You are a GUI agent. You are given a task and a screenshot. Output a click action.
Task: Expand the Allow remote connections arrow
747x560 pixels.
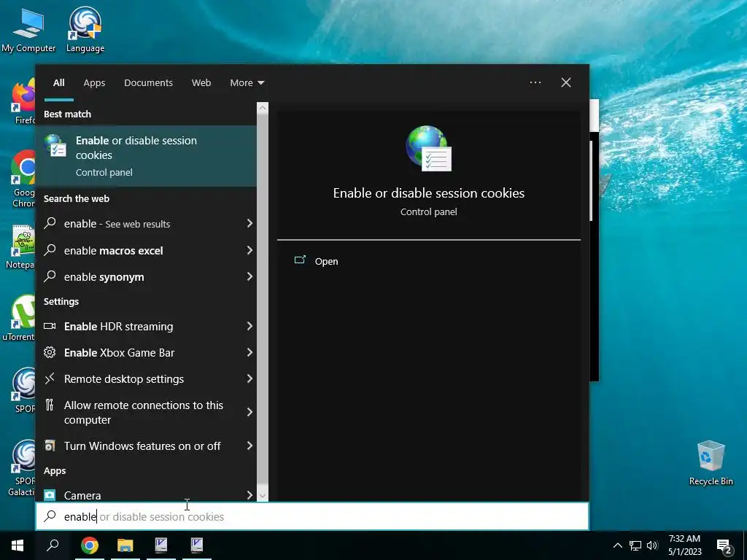(249, 413)
